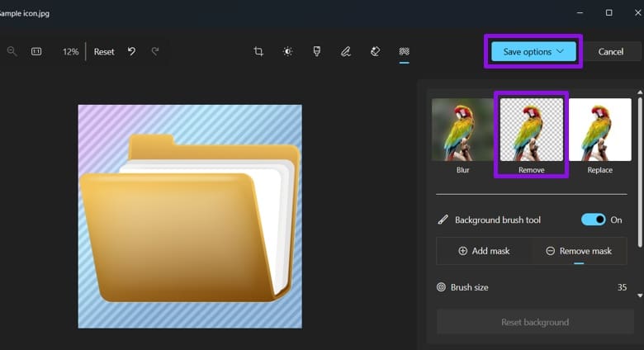Click the fit-to-window actual size icon
644x350 pixels.
[36, 51]
